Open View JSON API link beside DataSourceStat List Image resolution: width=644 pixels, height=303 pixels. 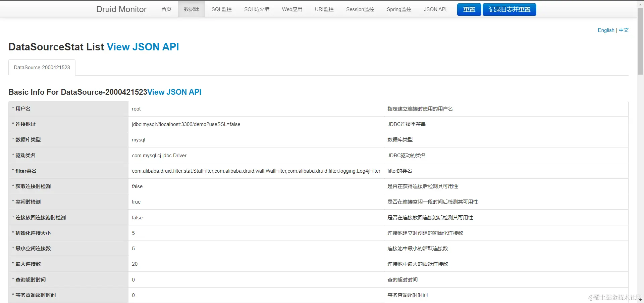(x=143, y=47)
